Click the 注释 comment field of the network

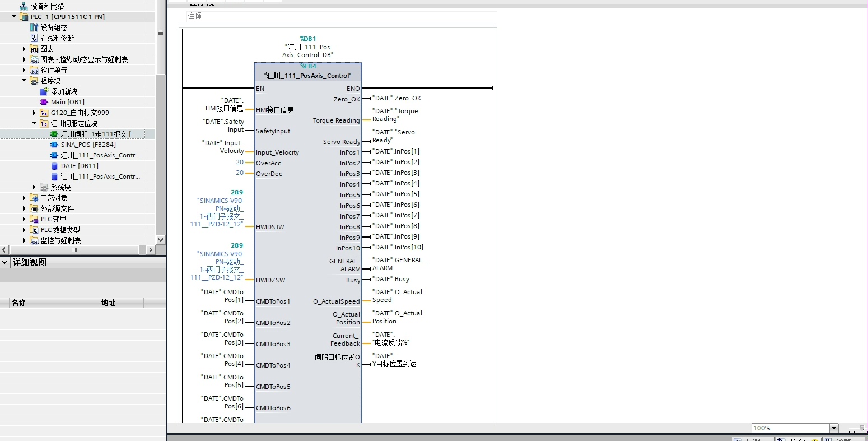[341, 17]
